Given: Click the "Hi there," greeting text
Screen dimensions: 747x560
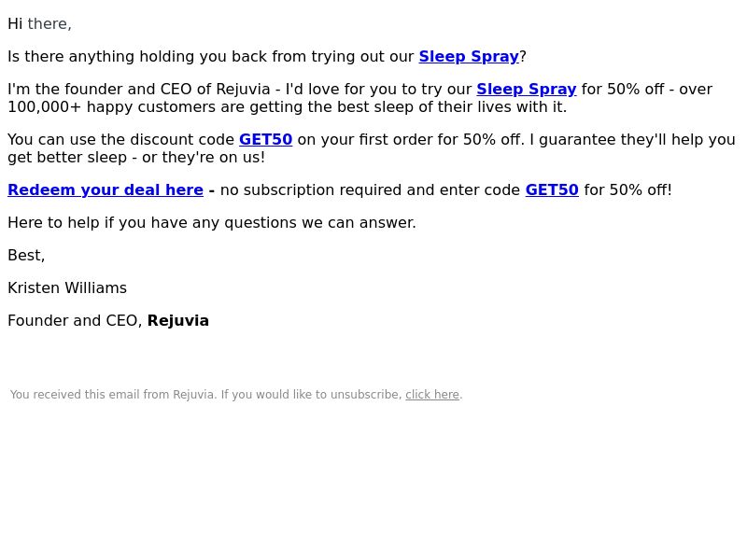Looking at the screenshot, I should pos(39,24).
